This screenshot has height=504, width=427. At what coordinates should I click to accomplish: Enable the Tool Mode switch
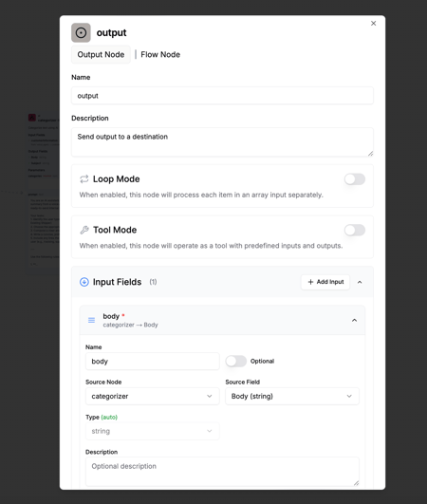pyautogui.click(x=355, y=230)
